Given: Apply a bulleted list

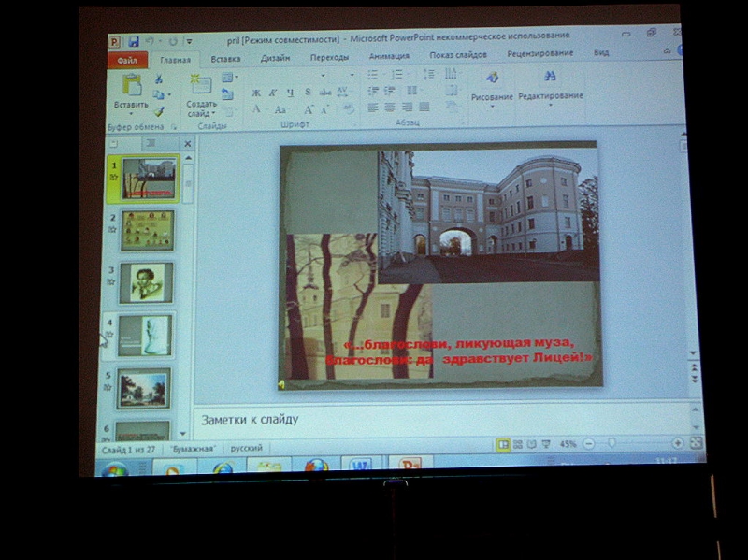Looking at the screenshot, I should click(372, 75).
